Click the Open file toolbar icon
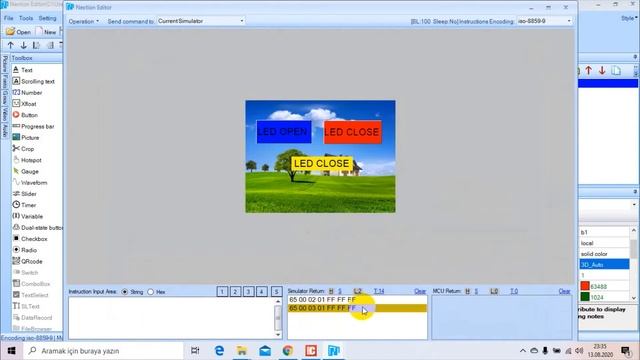The width and height of the screenshot is (640, 360). point(18,31)
